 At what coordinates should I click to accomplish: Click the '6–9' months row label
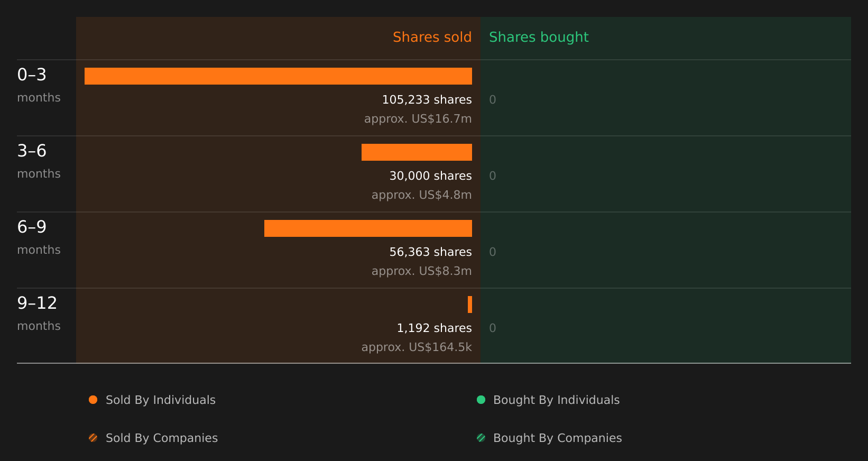[x=32, y=227]
